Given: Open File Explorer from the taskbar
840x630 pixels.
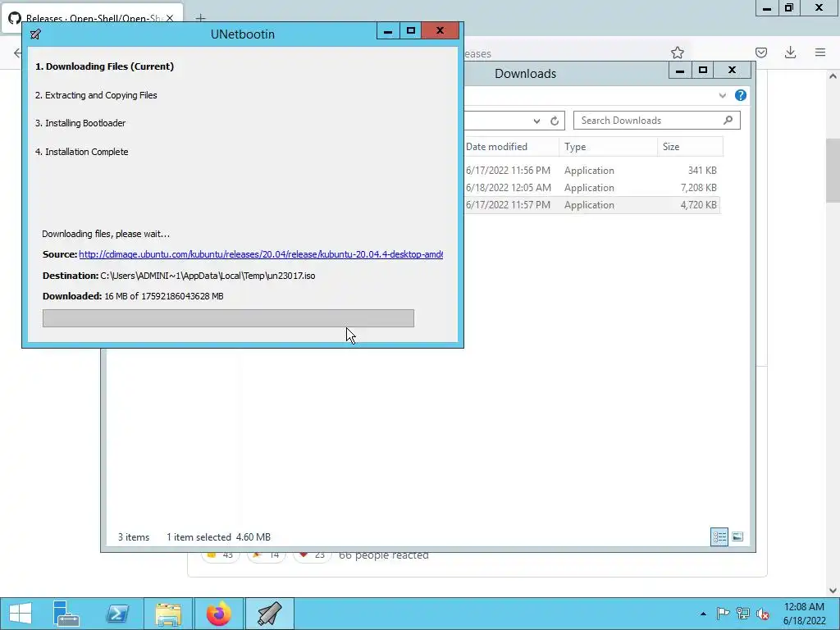Looking at the screenshot, I should tap(168, 614).
